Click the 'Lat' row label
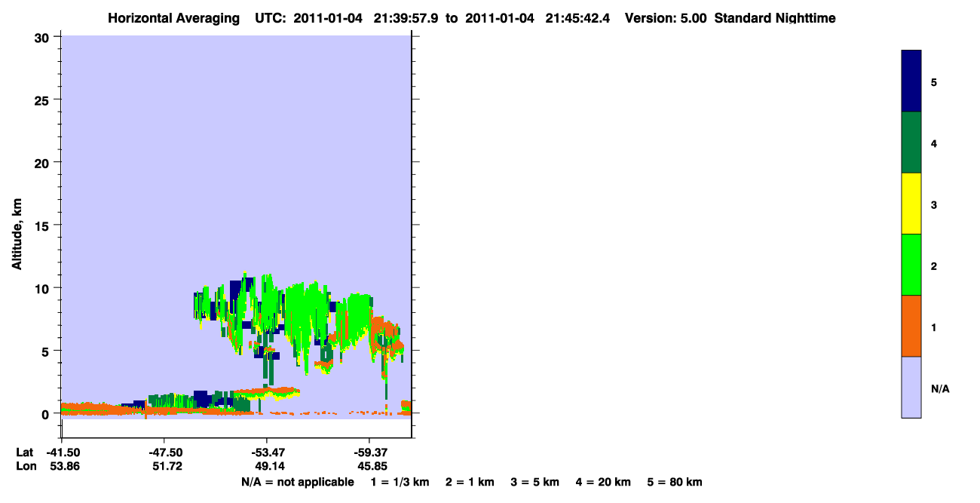This screenshot has height=503, width=980. (x=24, y=452)
